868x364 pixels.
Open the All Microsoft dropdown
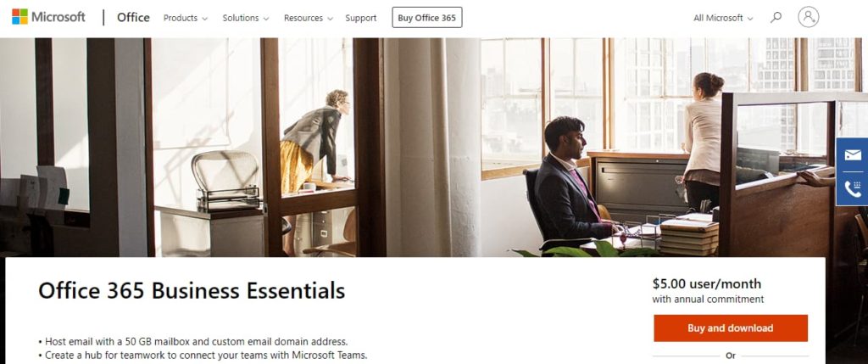click(x=723, y=18)
